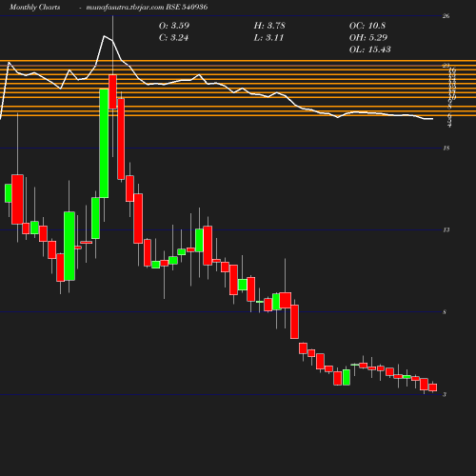
Task: Select the low value "L: 3.11"
Action: (x=268, y=38)
